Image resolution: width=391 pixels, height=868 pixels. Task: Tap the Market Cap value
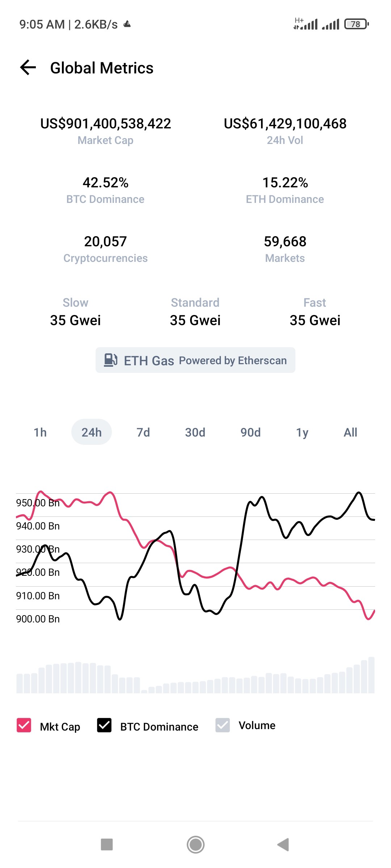[x=106, y=124]
